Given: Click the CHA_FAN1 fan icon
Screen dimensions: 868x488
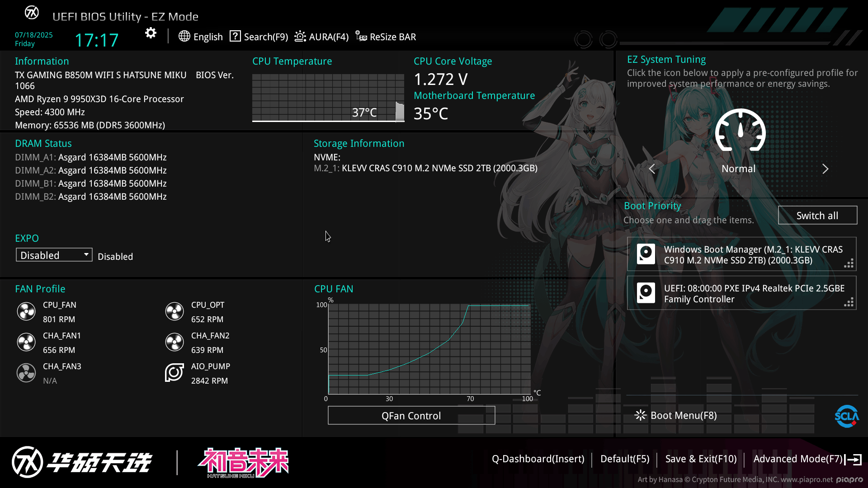Looking at the screenshot, I should tap(26, 342).
